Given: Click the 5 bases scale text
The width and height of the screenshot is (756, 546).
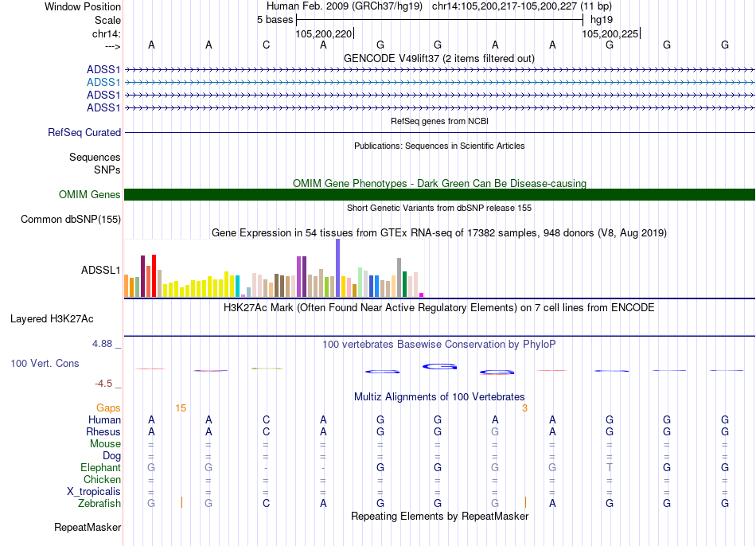Looking at the screenshot, I should tap(275, 20).
